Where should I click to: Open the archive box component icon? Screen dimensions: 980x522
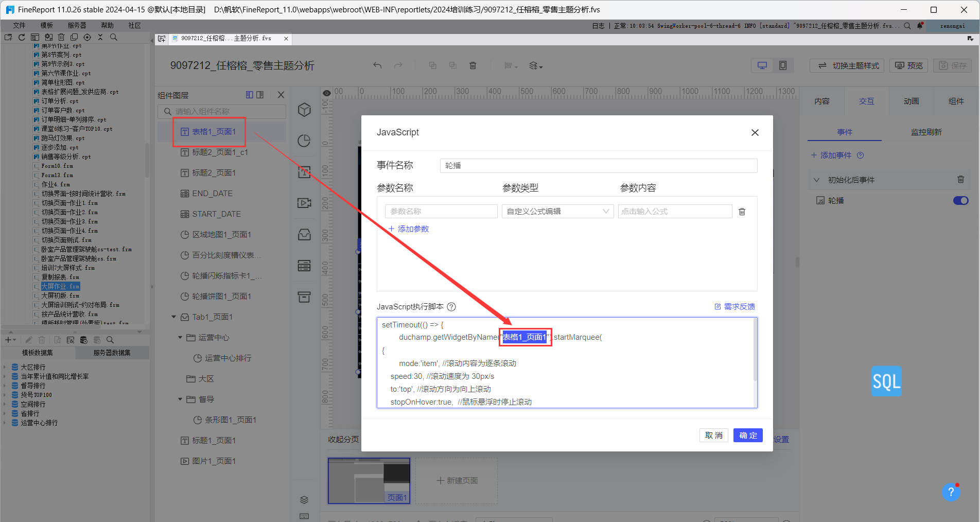click(304, 297)
